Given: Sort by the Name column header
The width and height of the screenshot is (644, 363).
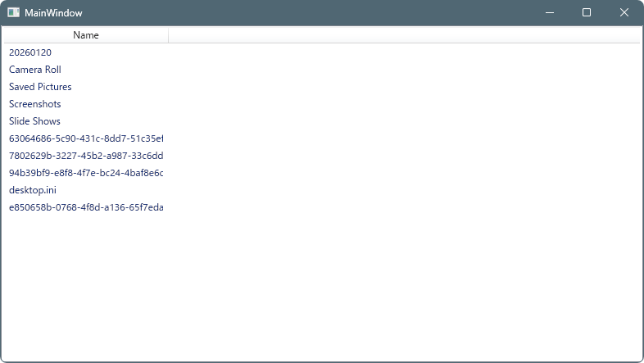Looking at the screenshot, I should pyautogui.click(x=85, y=35).
